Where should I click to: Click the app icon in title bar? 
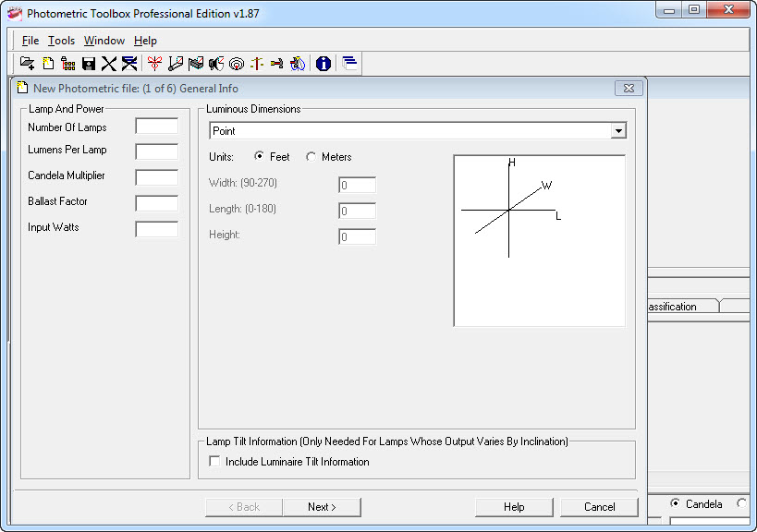tap(15, 13)
